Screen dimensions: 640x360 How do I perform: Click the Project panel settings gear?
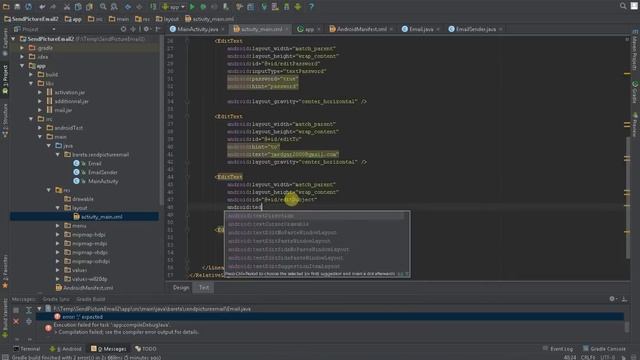click(146, 29)
